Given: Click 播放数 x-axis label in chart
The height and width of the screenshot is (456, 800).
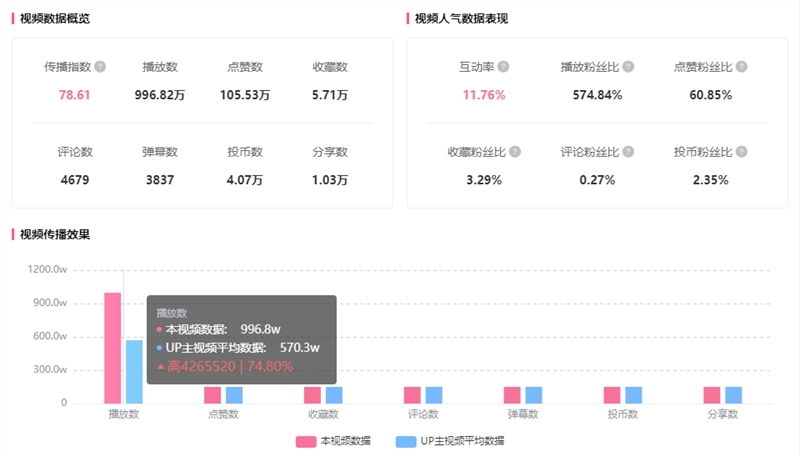Looking at the screenshot, I should [x=123, y=414].
